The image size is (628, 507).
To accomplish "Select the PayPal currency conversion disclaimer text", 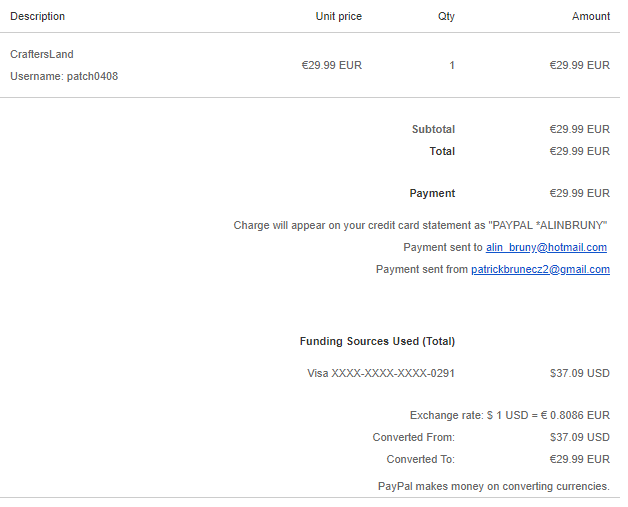I will pyautogui.click(x=493, y=486).
